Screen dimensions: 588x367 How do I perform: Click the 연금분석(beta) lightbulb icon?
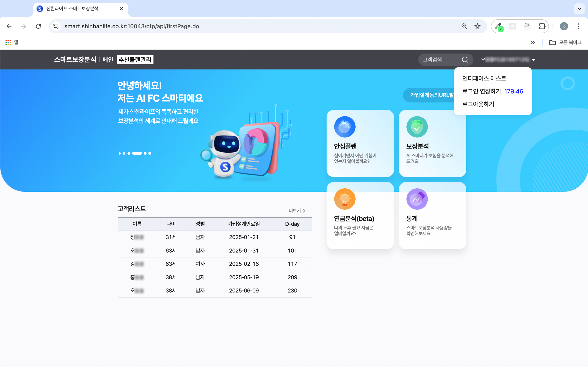345,199
